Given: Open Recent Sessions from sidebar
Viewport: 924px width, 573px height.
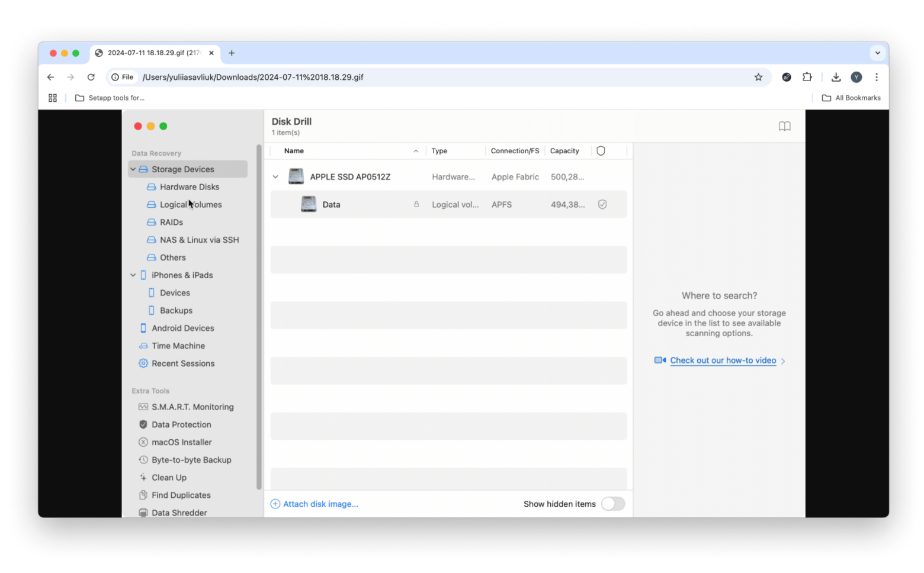Looking at the screenshot, I should (x=182, y=363).
